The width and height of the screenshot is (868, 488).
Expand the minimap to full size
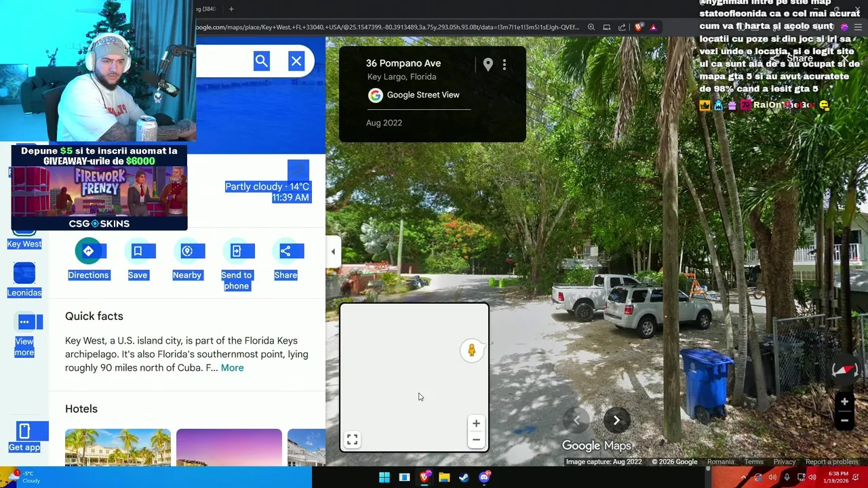point(352,441)
